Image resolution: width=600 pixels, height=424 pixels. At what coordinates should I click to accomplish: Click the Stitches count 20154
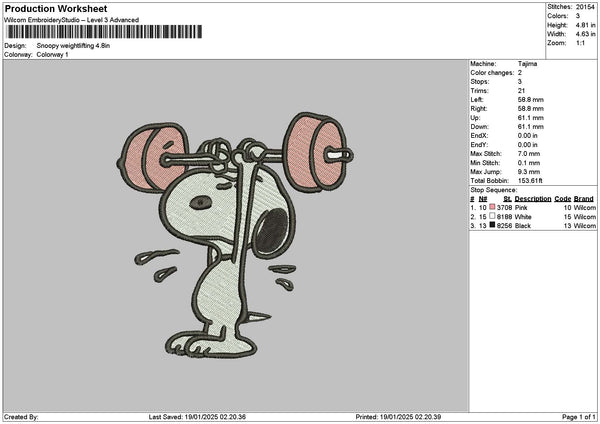pyautogui.click(x=585, y=8)
